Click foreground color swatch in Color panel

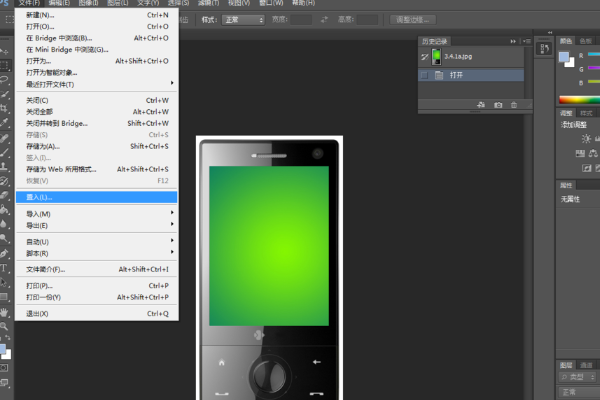pos(564,57)
